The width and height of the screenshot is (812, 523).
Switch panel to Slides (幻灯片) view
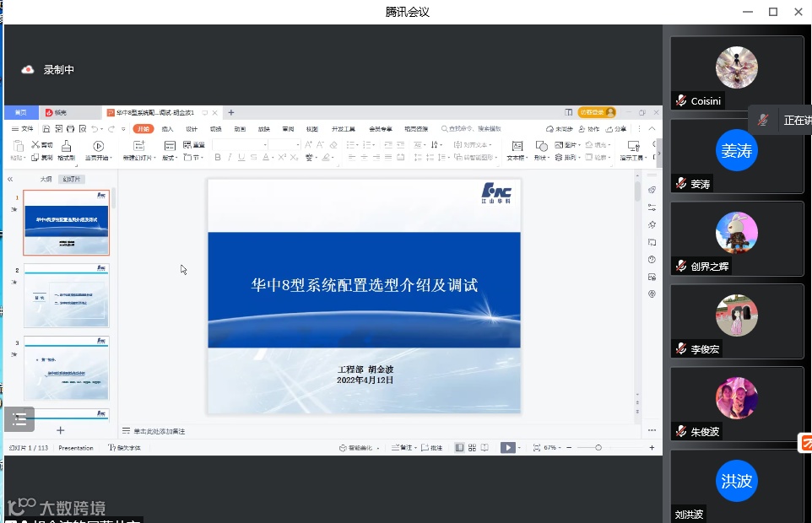click(x=72, y=179)
